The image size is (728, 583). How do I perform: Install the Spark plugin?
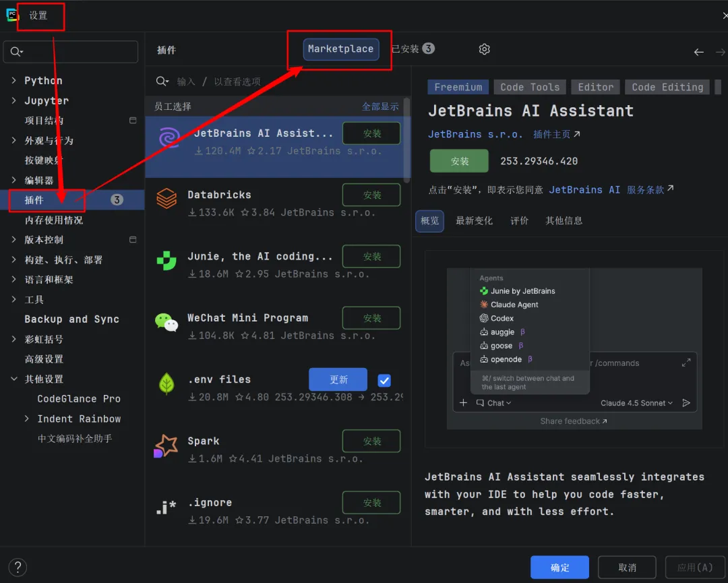pos(371,441)
